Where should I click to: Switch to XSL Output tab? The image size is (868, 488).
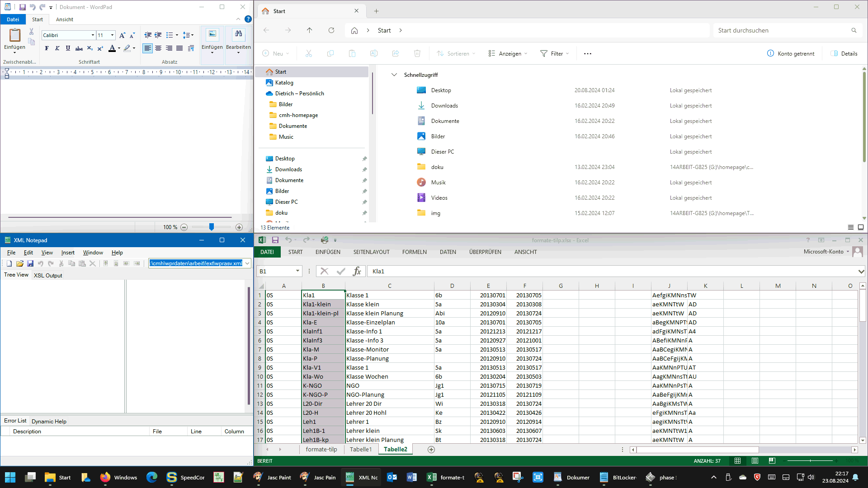(x=48, y=276)
